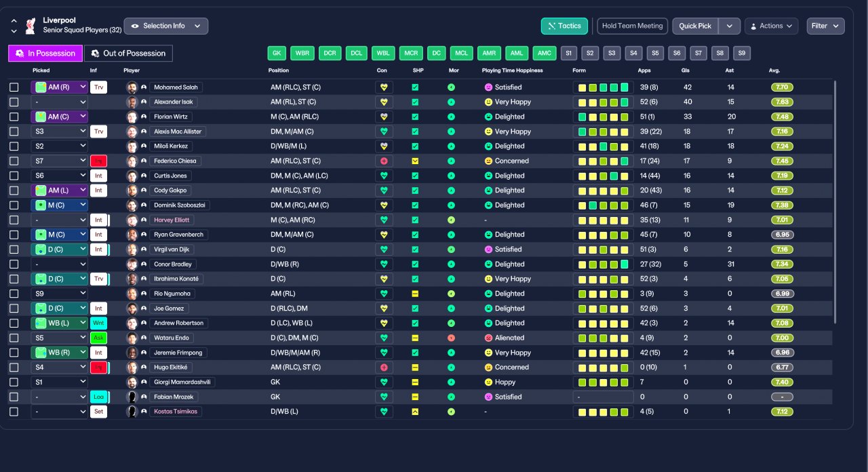Click the Hold Team Meeting button
Viewport: 868px width, 472px height.
(x=632, y=26)
